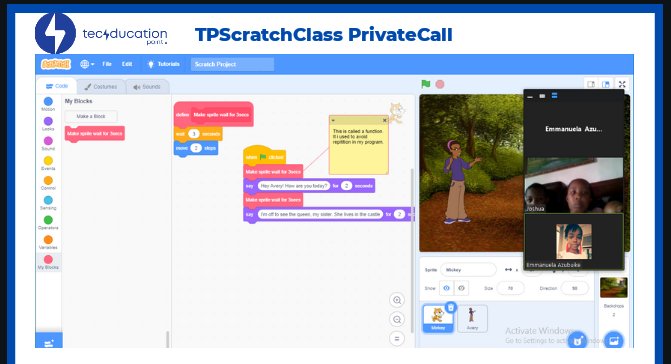The image size is (671, 364).
Task: Enter full screen stage mode
Action: click(x=622, y=84)
